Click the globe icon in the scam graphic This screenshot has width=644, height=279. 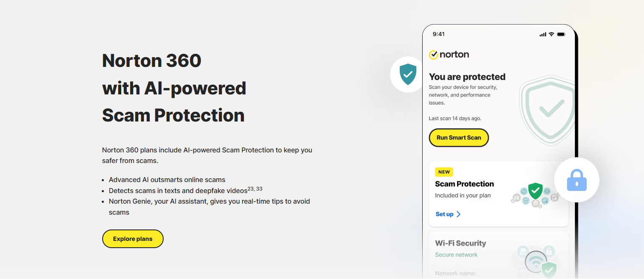pos(524,191)
